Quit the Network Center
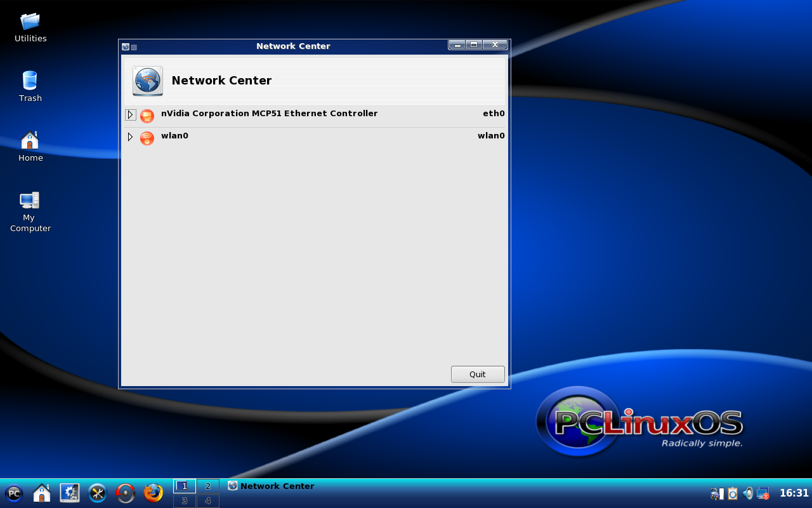This screenshot has height=508, width=812. tap(478, 374)
